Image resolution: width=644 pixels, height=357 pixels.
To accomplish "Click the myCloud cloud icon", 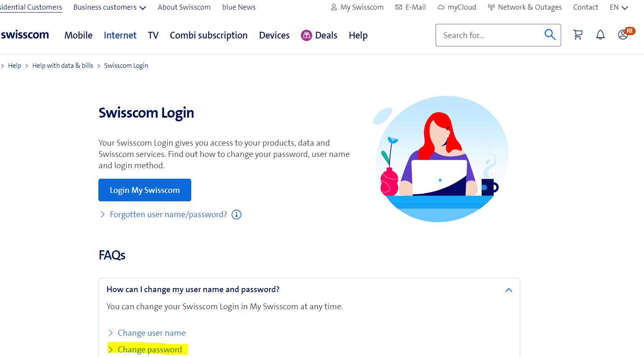I will coord(441,8).
